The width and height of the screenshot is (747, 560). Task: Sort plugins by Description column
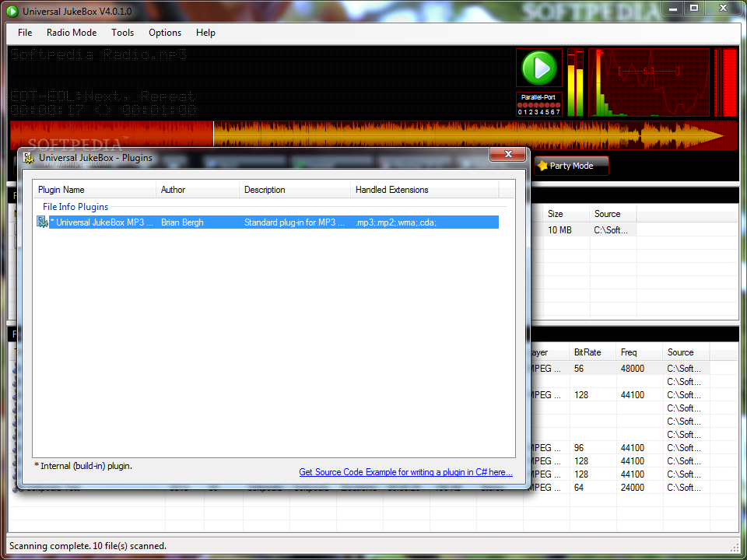(x=294, y=190)
